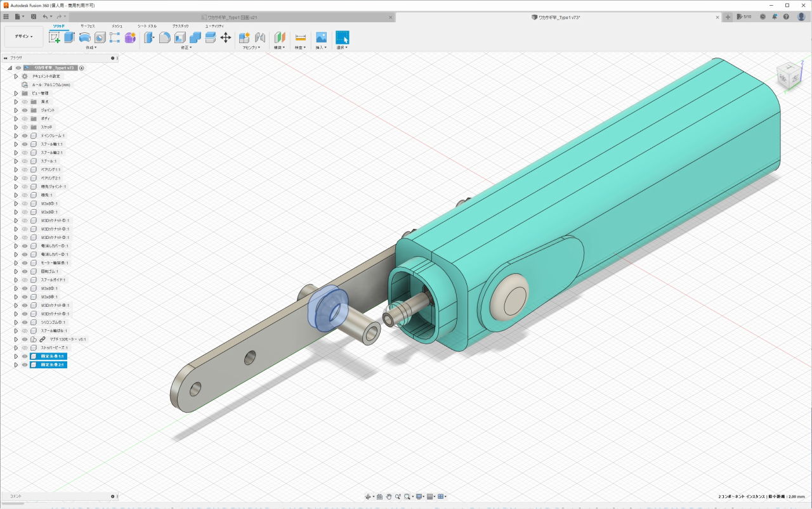Switch to the プラスチック tab
812x509 pixels.
[180, 26]
